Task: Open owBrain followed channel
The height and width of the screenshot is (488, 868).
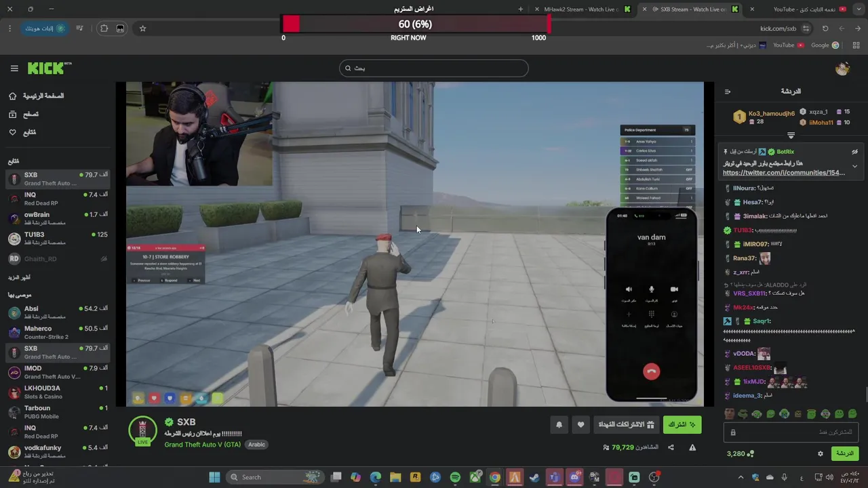Action: tap(57, 218)
